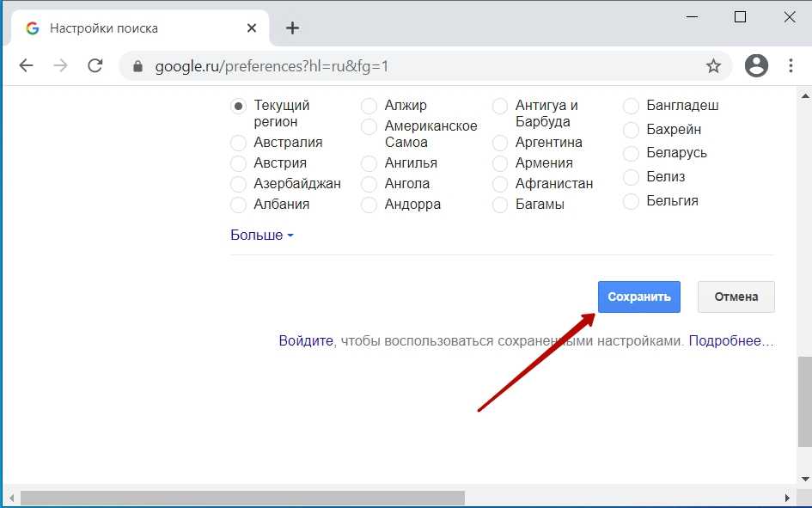Viewport: 812px width, 508px height.
Task: Click the browser Back arrow
Action: pos(26,66)
